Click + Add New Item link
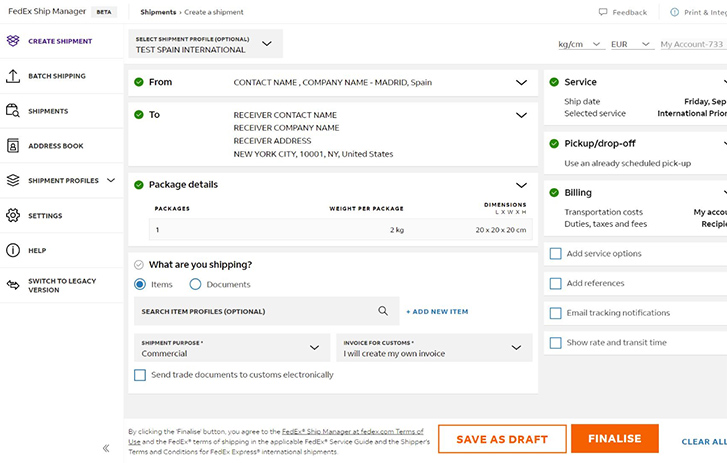Image resolution: width=727 pixels, height=463 pixels. click(x=437, y=311)
